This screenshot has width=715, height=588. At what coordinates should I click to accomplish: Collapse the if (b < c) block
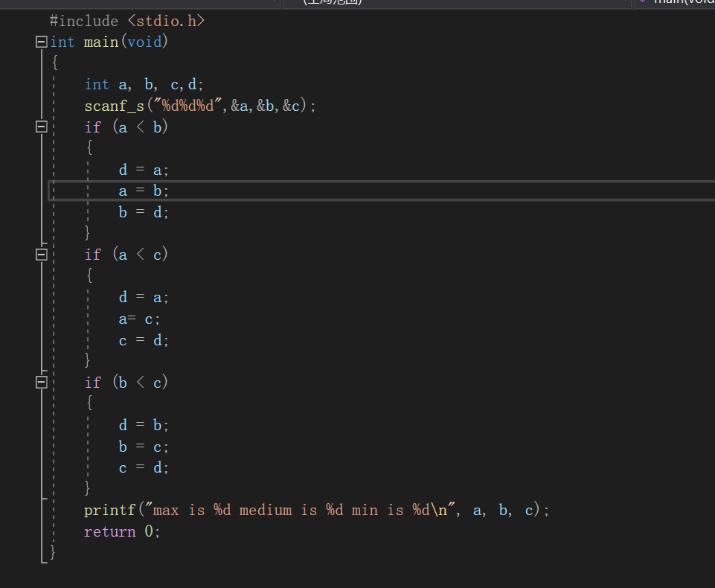coord(42,383)
